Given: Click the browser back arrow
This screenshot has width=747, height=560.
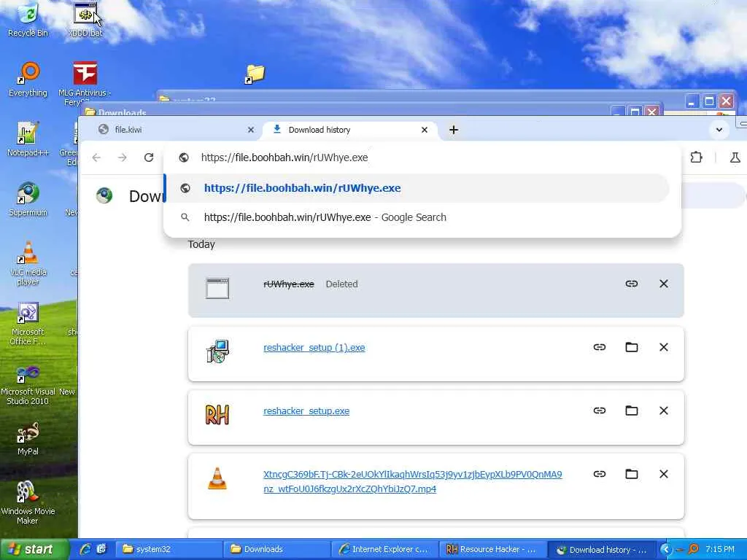Looking at the screenshot, I should pyautogui.click(x=97, y=157).
